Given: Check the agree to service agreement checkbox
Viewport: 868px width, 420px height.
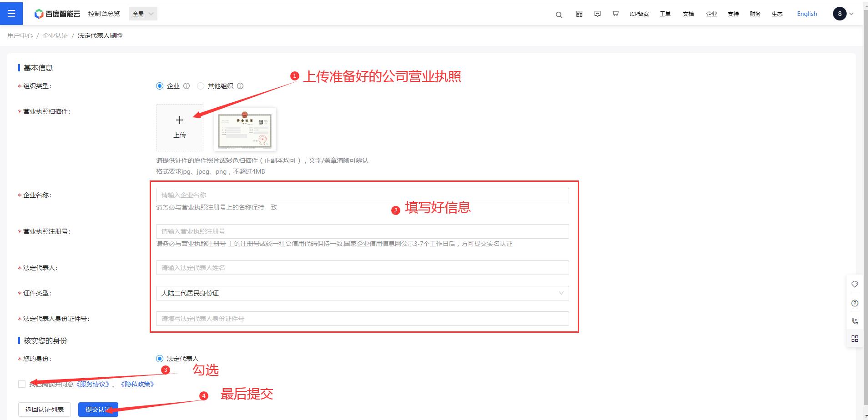Looking at the screenshot, I should (22, 384).
